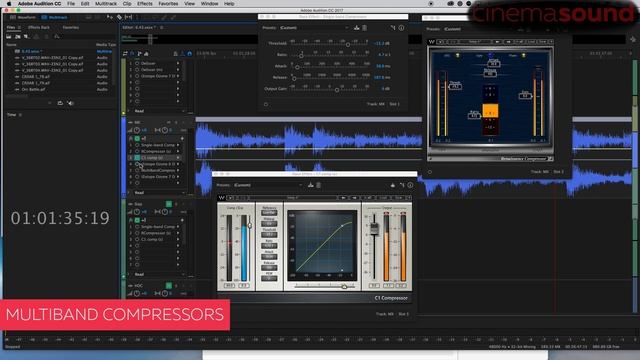This screenshot has height=360, width=640.
Task: Adjust the Threshold slider in Single-band Compressor
Action: (348, 44)
